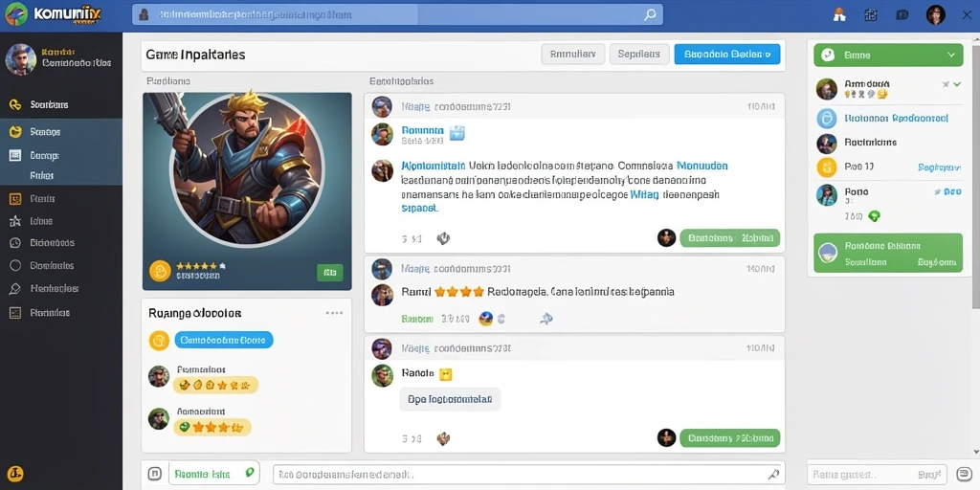Screen dimensions: 980x490
Task: Follow the 'Witag' link in the post text
Action: click(644, 195)
